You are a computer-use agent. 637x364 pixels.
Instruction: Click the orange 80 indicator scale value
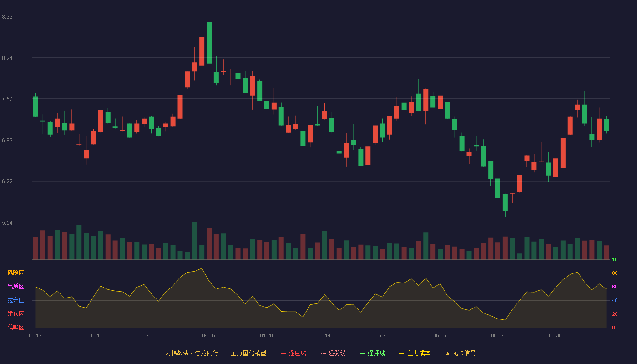tap(615, 273)
